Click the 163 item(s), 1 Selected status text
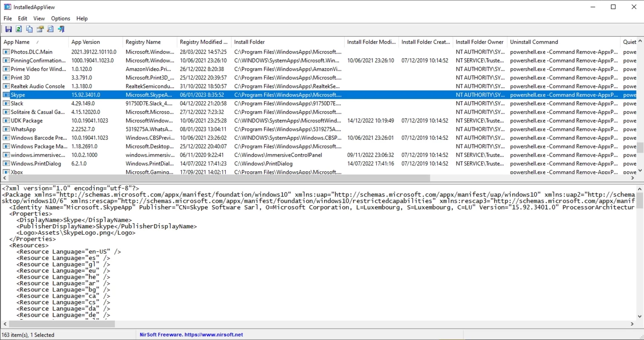This screenshot has width=644, height=340. point(28,335)
